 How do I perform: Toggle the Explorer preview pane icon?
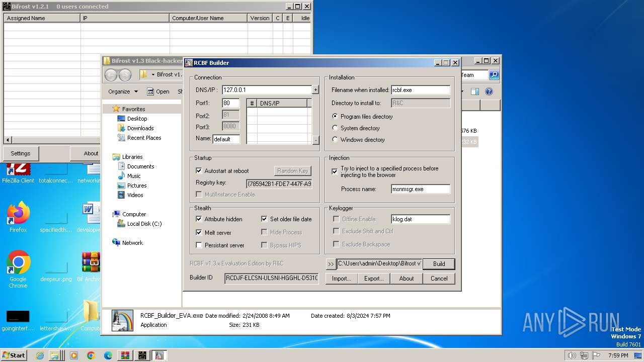(x=474, y=92)
